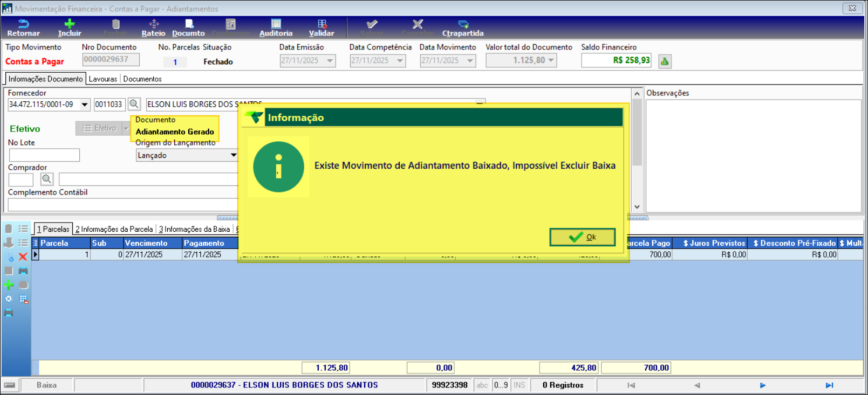Open the Origem do Lançamento dropdown

click(233, 155)
